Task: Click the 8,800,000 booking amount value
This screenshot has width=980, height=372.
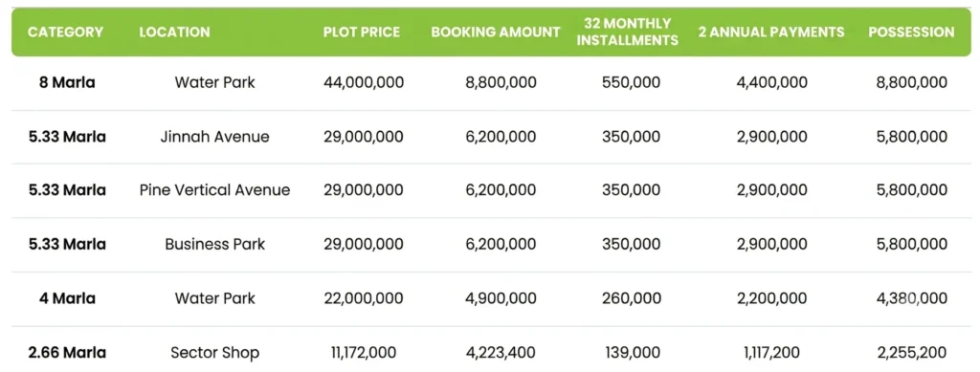Action: pyautogui.click(x=501, y=82)
